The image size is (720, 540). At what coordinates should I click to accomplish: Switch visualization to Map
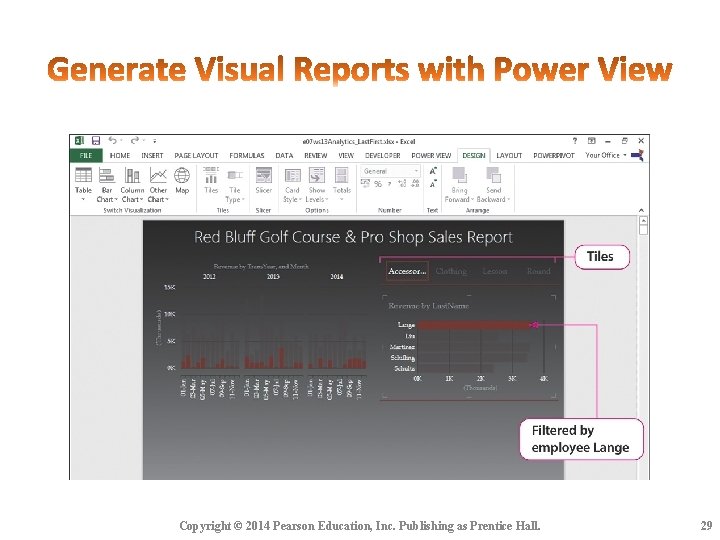pos(182,180)
